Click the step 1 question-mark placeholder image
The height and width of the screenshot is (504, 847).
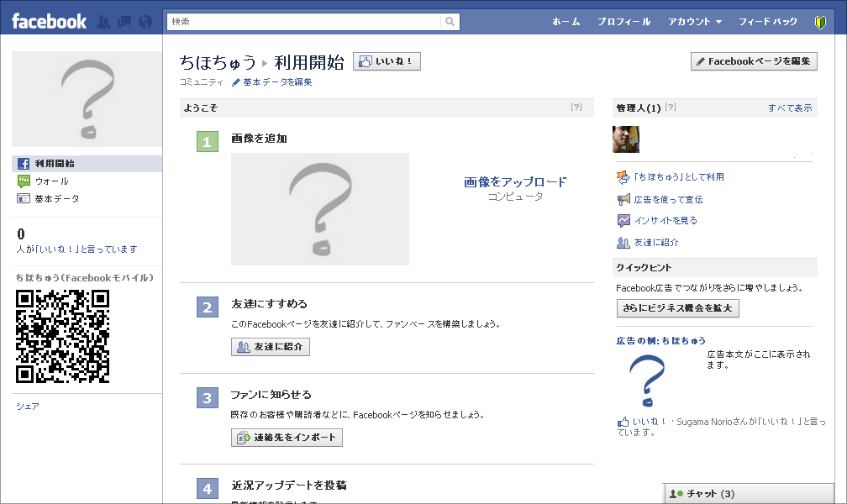320,209
